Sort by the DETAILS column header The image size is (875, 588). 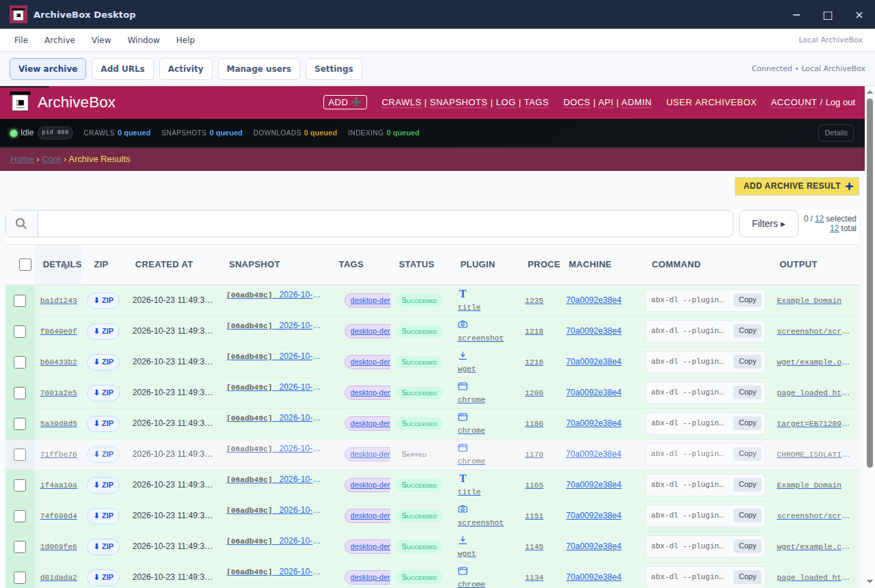(62, 265)
